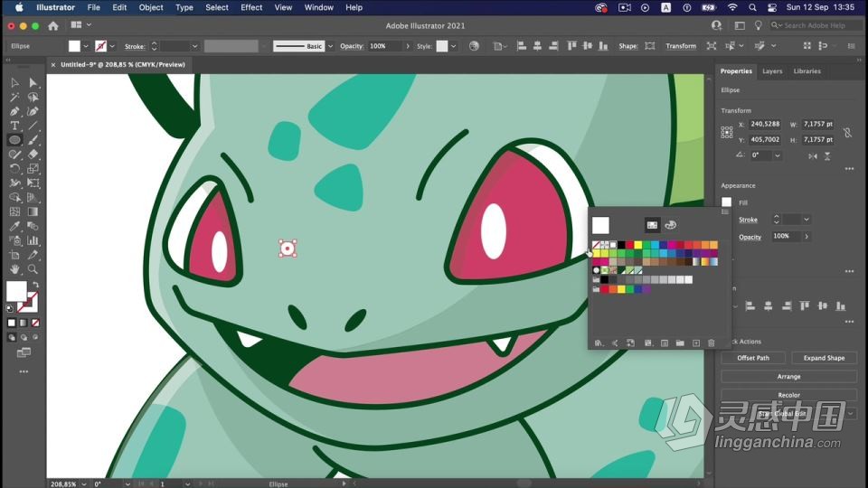Viewport: 868px width, 488px height.
Task: Open the Recolor Artwork globe icon
Action: point(474,46)
